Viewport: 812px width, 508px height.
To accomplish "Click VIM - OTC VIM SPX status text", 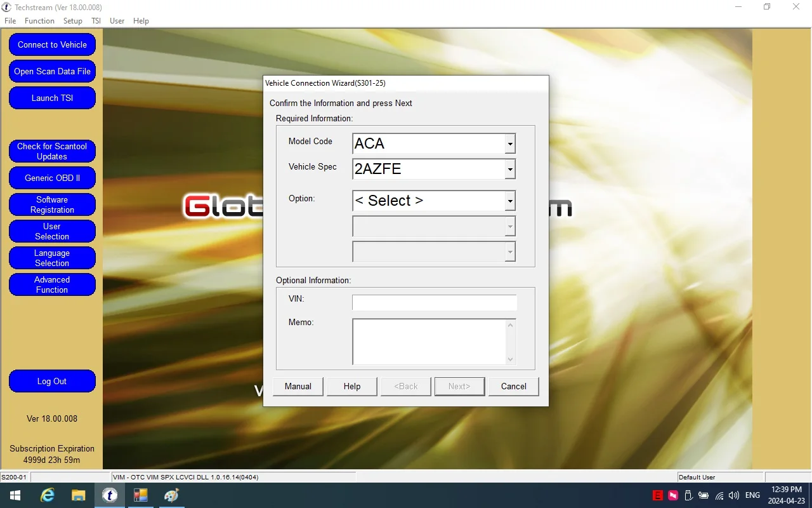I will tap(185, 477).
